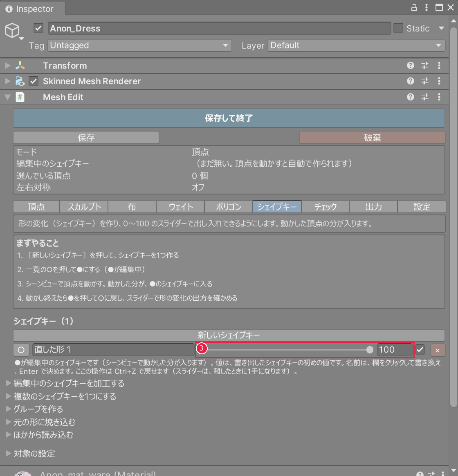Image resolution: width=458 pixels, height=476 pixels.
Task: Open the Tag dropdown
Action: 139,45
